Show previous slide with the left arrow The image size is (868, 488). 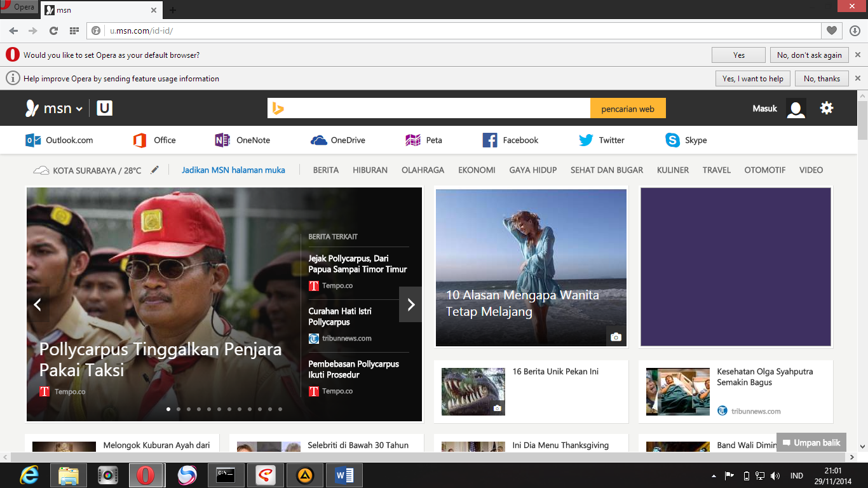pos(37,304)
